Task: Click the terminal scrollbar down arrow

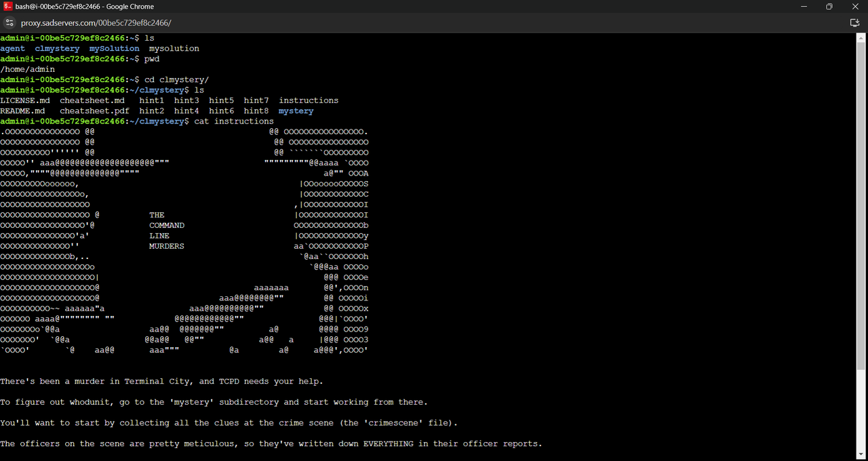Action: [862, 454]
